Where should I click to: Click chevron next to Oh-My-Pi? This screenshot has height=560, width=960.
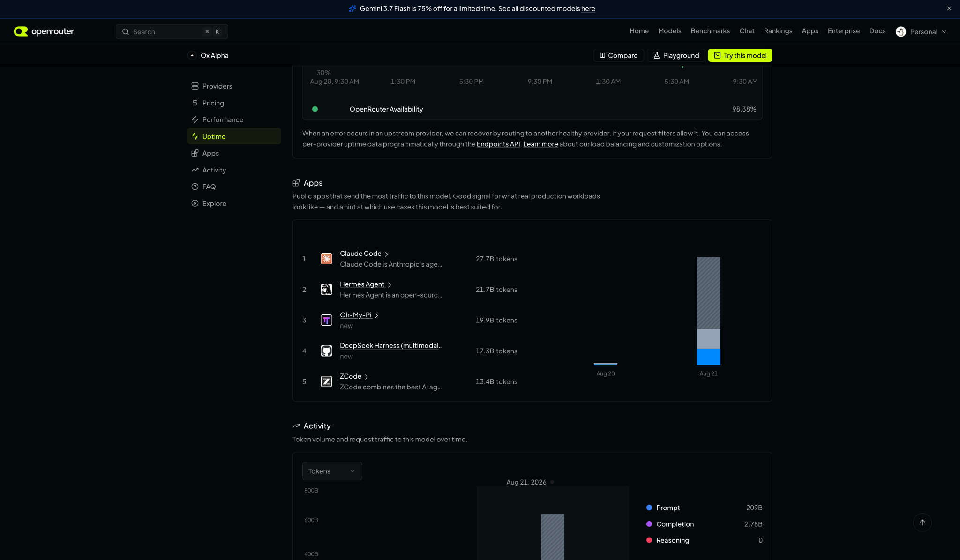click(x=376, y=315)
